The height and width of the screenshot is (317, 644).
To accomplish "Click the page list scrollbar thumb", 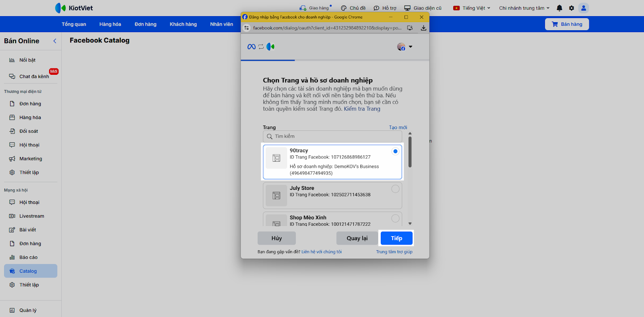I will coord(410,152).
